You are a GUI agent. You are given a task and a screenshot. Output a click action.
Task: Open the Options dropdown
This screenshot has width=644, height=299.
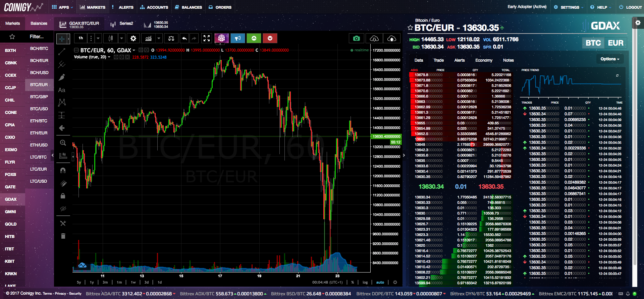(610, 59)
